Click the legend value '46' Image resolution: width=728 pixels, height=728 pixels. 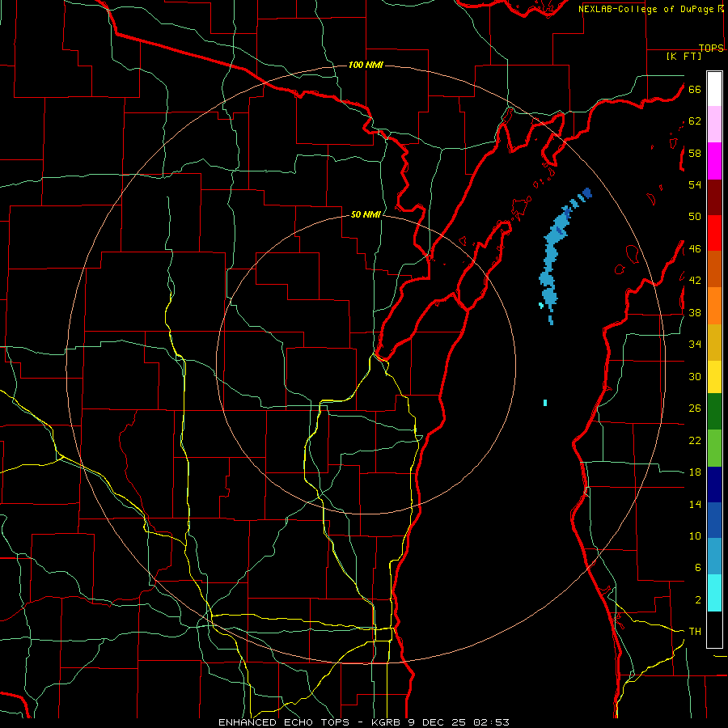point(695,249)
